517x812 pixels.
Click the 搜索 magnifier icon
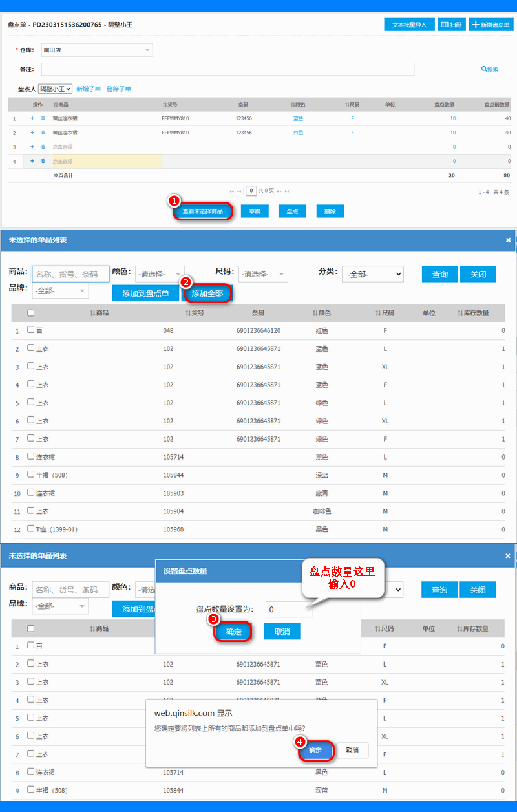point(484,69)
